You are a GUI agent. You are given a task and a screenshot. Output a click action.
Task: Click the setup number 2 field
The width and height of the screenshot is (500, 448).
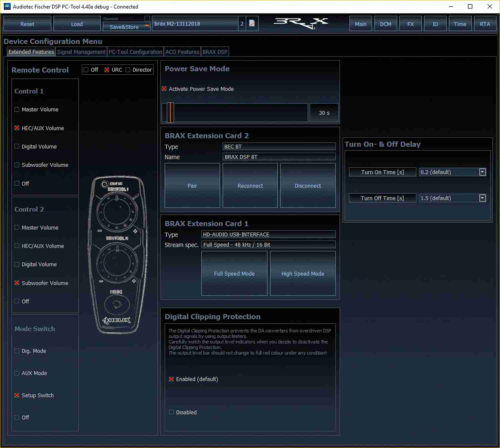click(242, 24)
